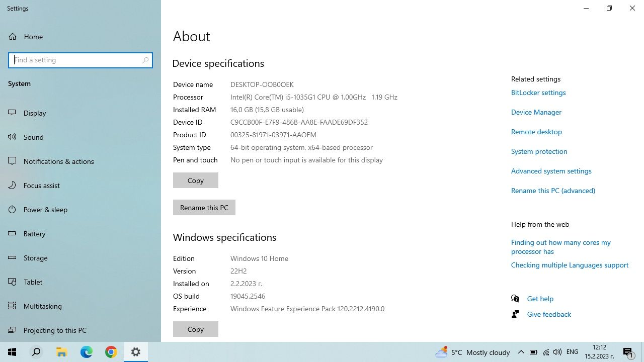
Task: Open the Battery icon in sidebar
Action: click(x=13, y=234)
